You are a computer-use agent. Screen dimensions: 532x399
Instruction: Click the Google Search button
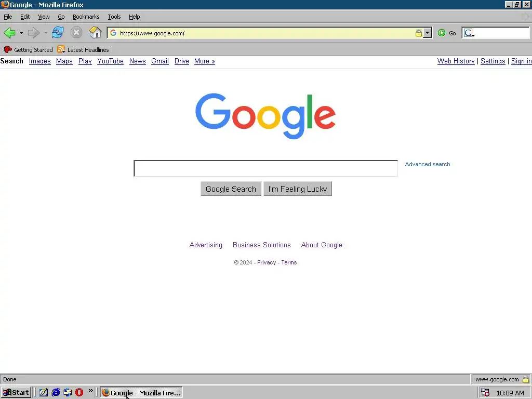click(x=231, y=189)
